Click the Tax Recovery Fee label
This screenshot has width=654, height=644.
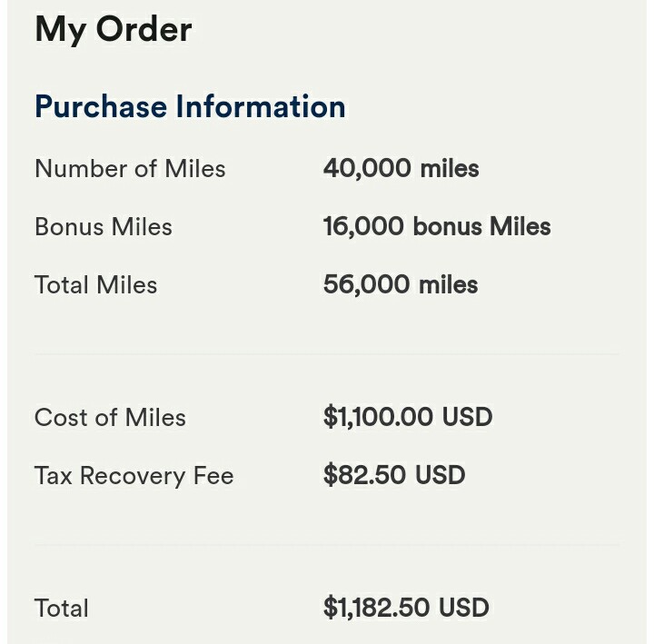pyautogui.click(x=134, y=476)
